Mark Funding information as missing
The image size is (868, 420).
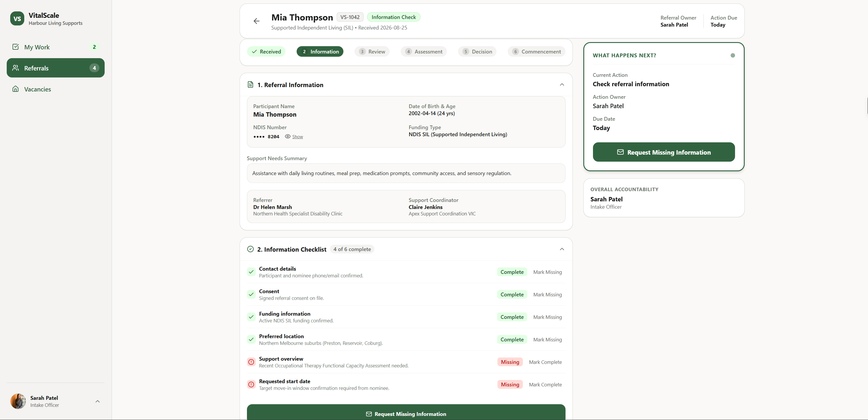(547, 317)
